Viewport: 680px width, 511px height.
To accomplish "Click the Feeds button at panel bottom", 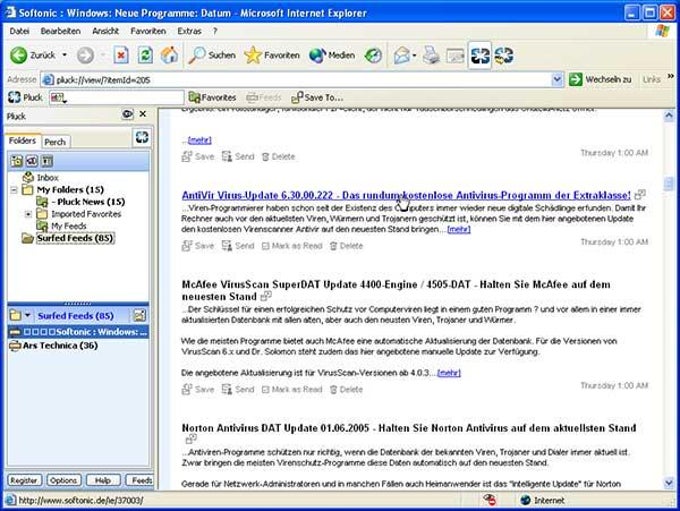I will click(x=140, y=480).
